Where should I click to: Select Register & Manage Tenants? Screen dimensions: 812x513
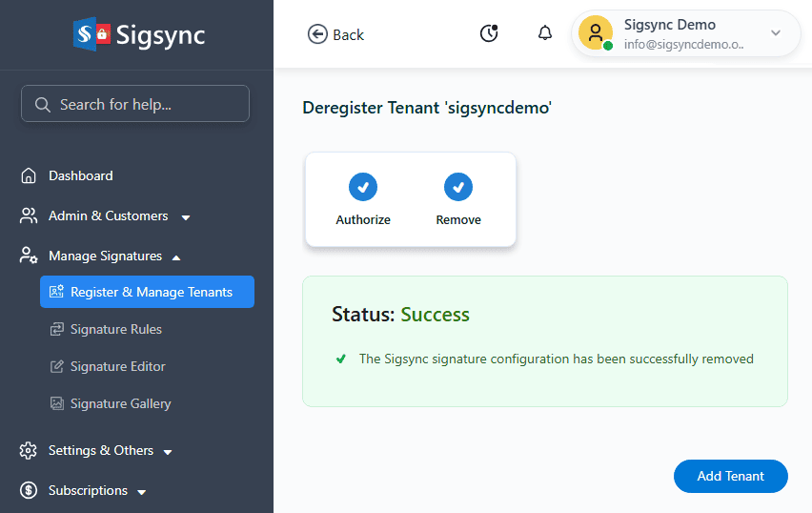tap(151, 292)
